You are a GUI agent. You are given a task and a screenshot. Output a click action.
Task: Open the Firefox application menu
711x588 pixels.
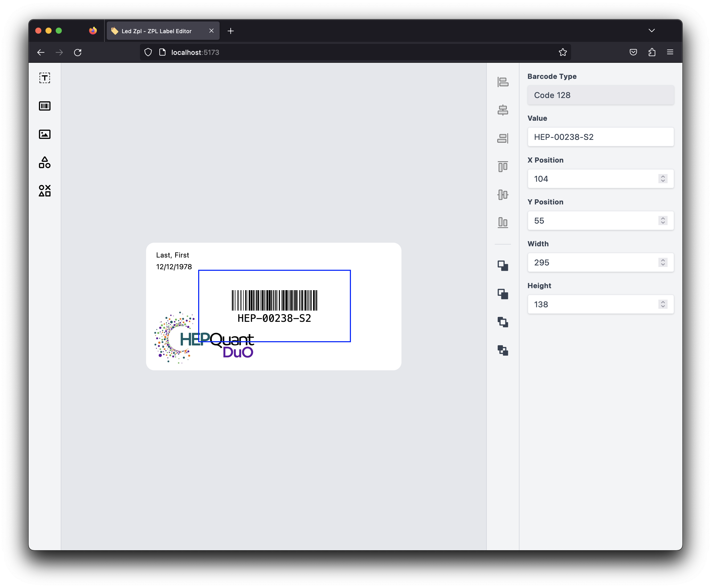point(670,52)
